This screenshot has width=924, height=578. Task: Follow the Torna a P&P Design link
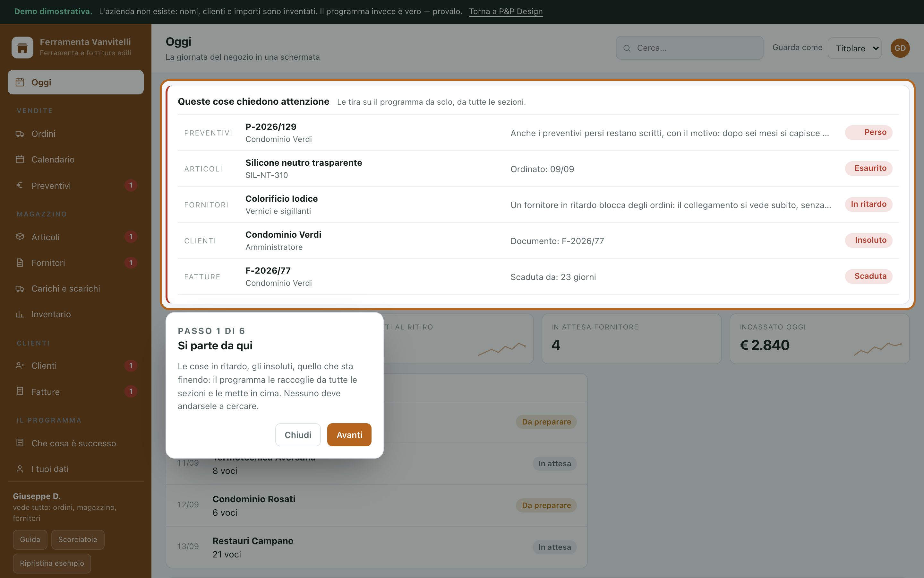point(506,12)
